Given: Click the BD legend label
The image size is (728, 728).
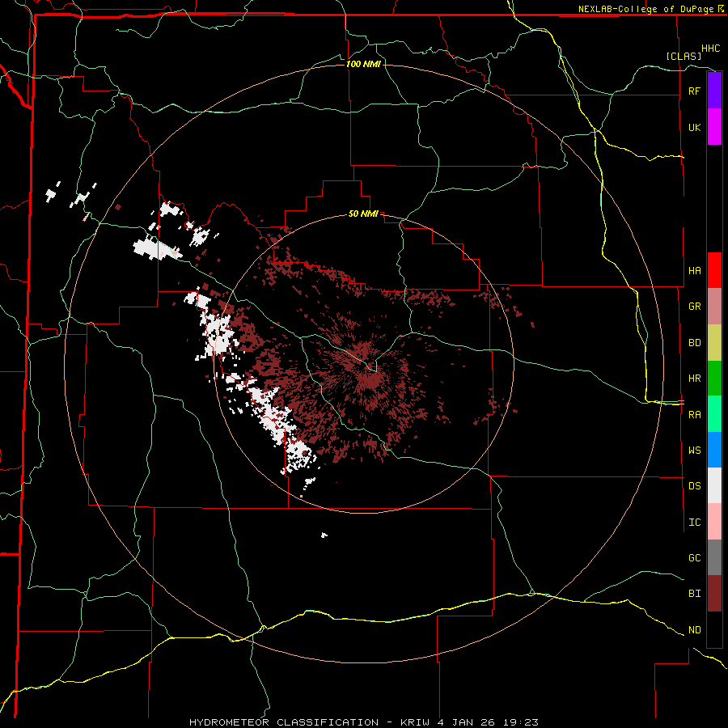Looking at the screenshot, I should (694, 343).
